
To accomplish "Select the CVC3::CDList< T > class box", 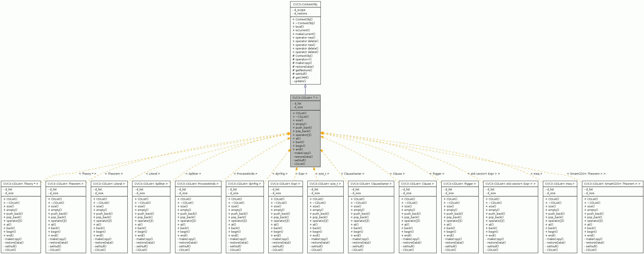I will [306, 98].
